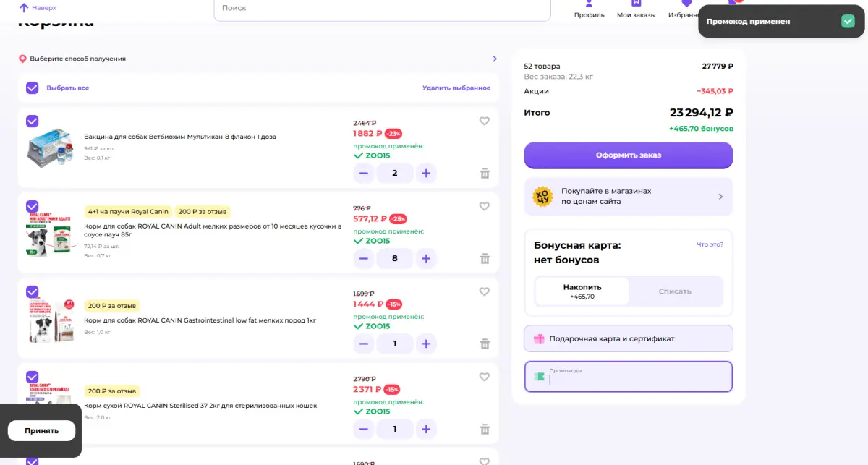The height and width of the screenshot is (465, 868).
Task: Uncheck the Gastrointestinal low fat item checkbox
Action: tap(32, 291)
